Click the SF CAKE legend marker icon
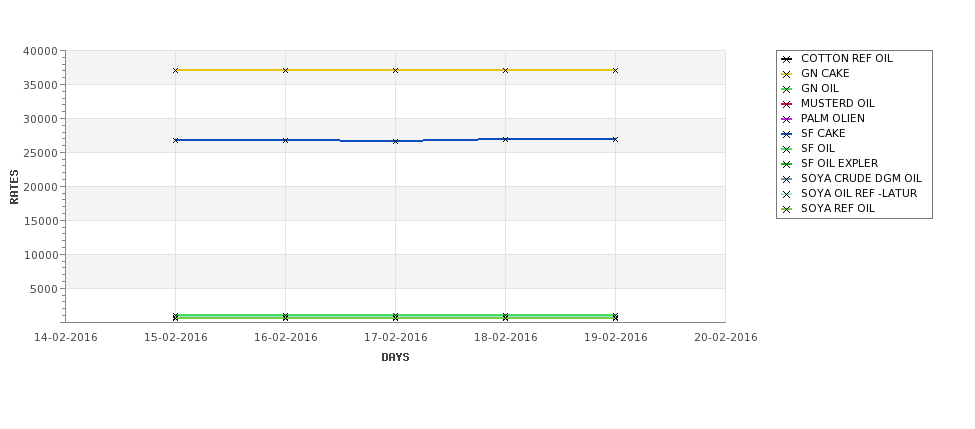Image resolution: width=975 pixels, height=429 pixels. [787, 134]
